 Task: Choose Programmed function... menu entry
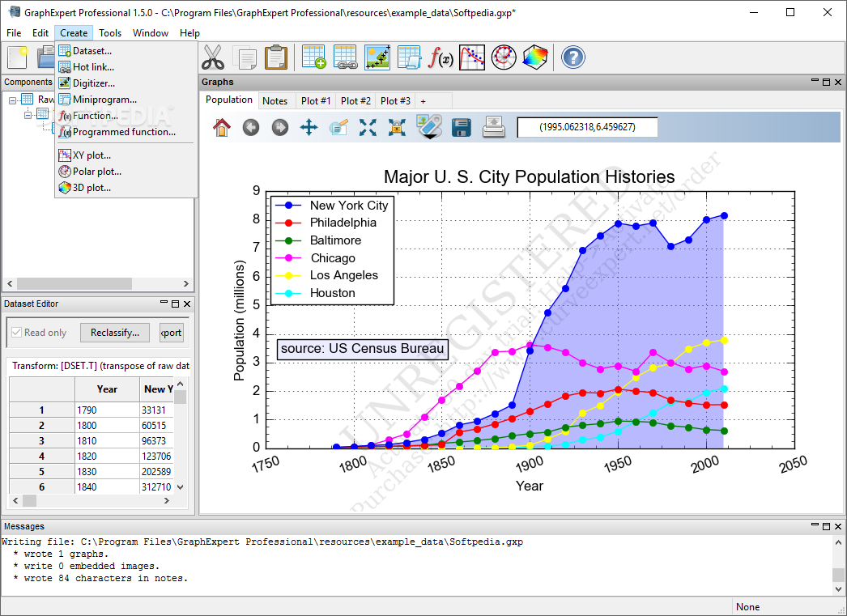click(126, 132)
